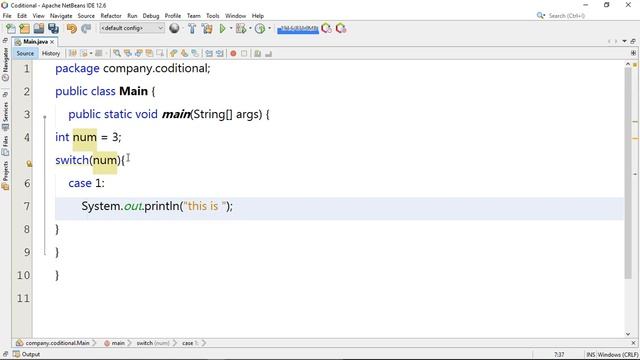The image size is (640, 360).
Task: Click the New File toolbar icon
Action: 11,29
